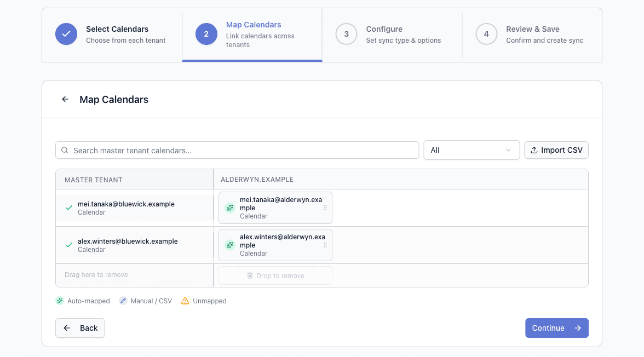Click the green check beside alex.winters@bluewick.example
Screen dimensions: 644x357
coord(69,245)
